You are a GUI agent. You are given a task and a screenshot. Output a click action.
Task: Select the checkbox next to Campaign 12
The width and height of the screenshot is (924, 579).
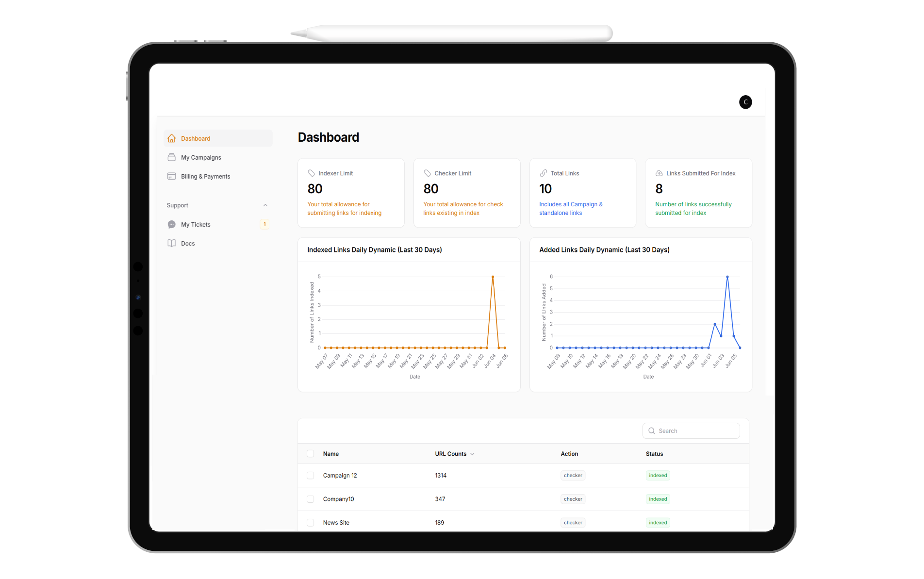pos(310,475)
